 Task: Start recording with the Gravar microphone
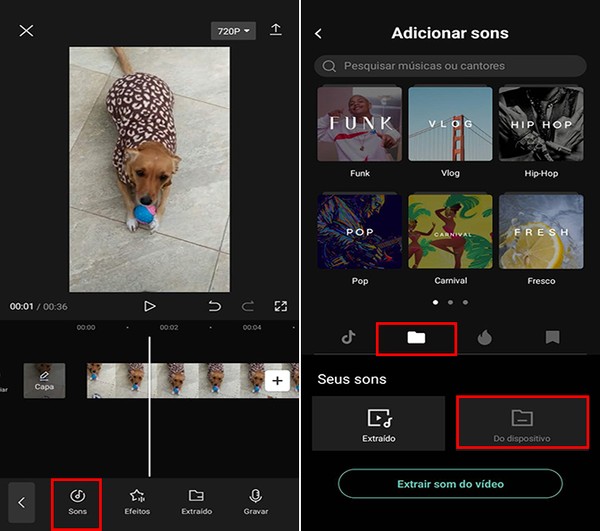point(256,502)
